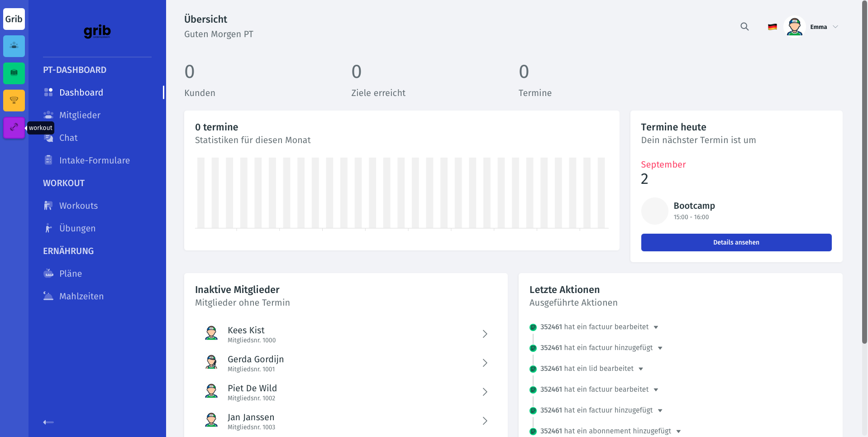Image resolution: width=868 pixels, height=437 pixels.
Task: Expand first 'factuur bearbeitet' action arrow
Action: point(656,327)
